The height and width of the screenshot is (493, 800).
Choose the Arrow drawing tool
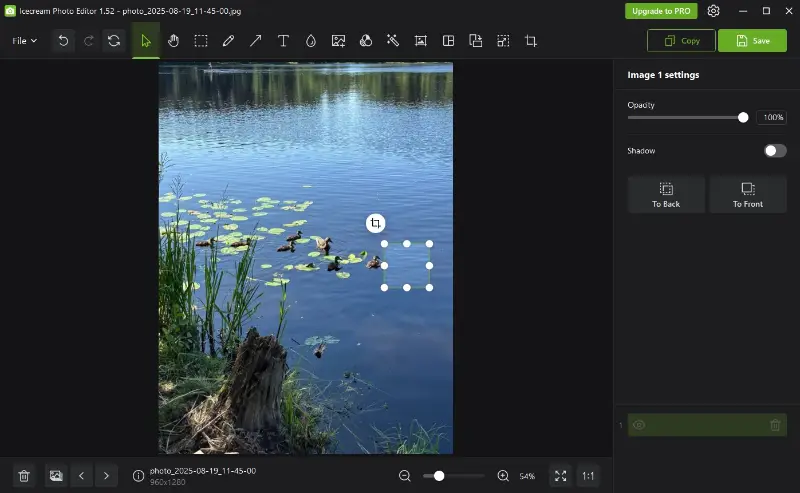tap(256, 41)
